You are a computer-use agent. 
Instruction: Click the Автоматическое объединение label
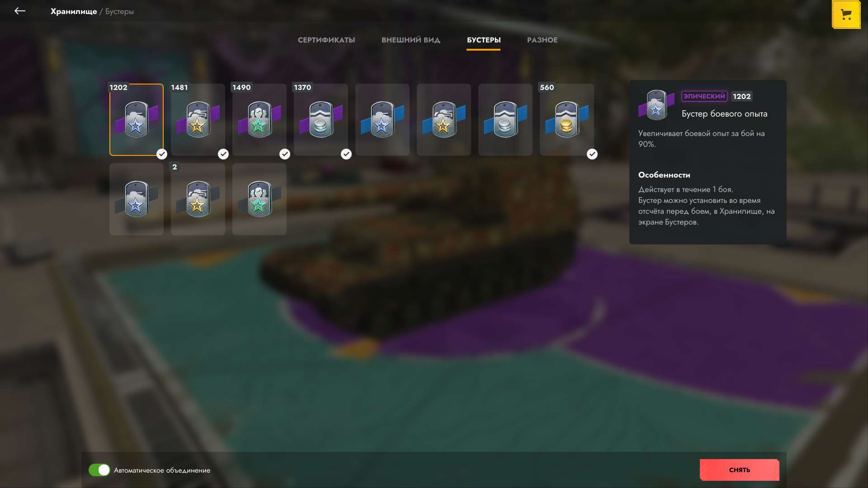click(x=162, y=470)
